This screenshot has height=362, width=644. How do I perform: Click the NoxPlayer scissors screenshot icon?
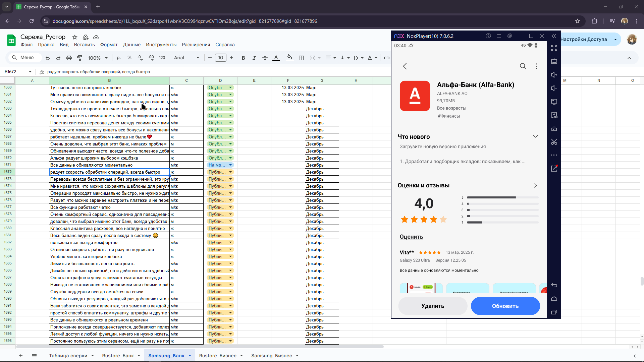tap(554, 142)
